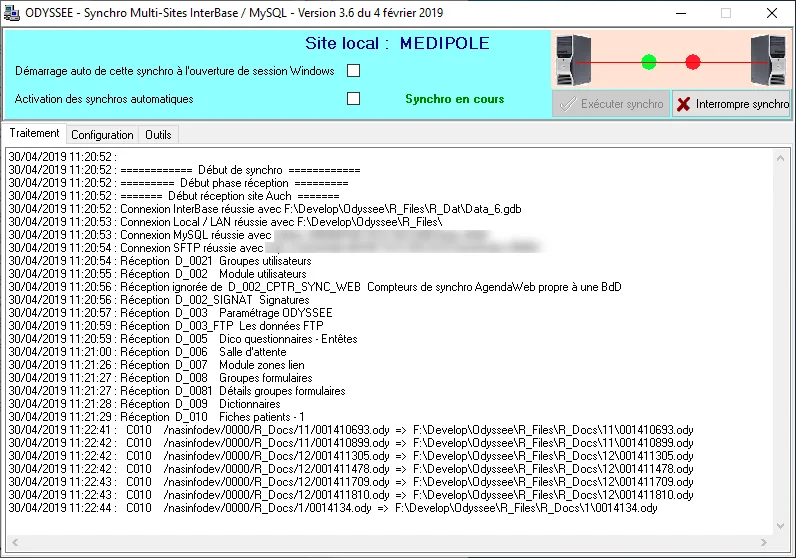Select the 'D_009 Dictionnaires' log line
Viewport: 796px width, 558px height.
pyautogui.click(x=145, y=404)
